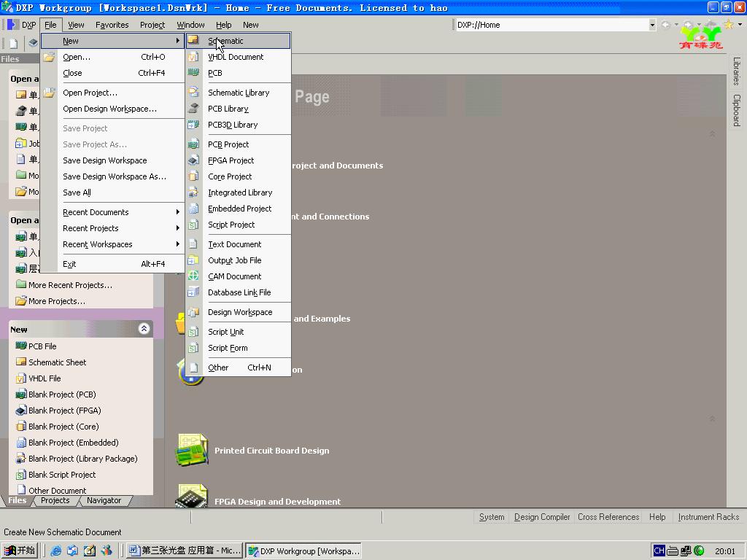Viewport: 747px width, 560px height.
Task: Open the Project menu
Action: click(x=152, y=25)
